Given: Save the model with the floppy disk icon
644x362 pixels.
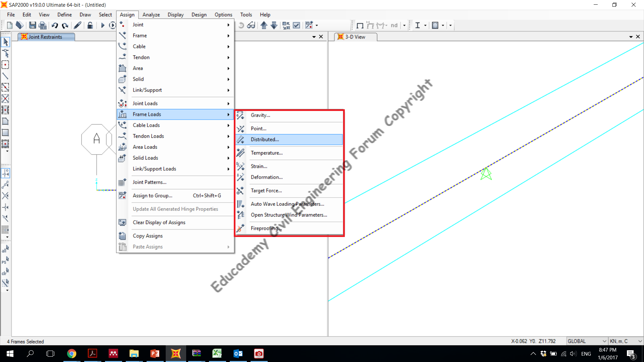Looking at the screenshot, I should pos(33,25).
